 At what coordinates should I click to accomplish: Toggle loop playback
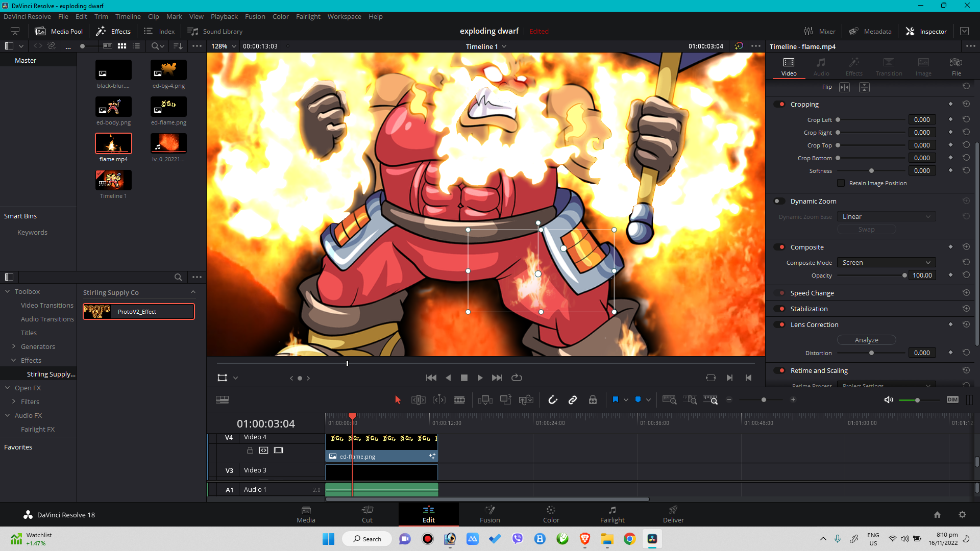click(517, 378)
